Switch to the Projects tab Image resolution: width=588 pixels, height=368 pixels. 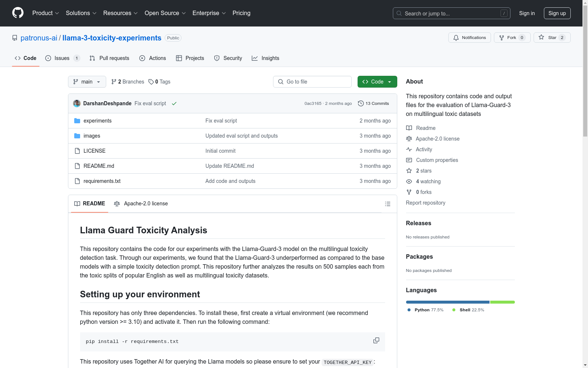(190, 58)
